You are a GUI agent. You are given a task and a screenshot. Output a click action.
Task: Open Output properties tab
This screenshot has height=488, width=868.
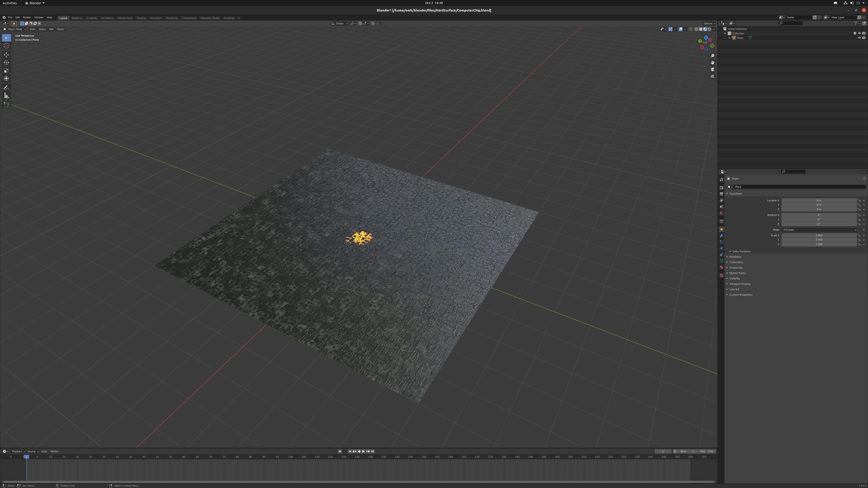click(x=722, y=194)
